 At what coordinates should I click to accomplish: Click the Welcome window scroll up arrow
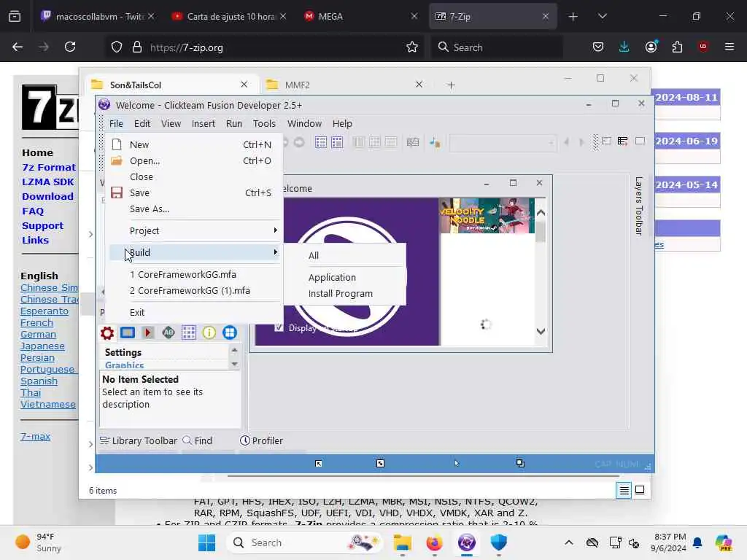point(541,213)
